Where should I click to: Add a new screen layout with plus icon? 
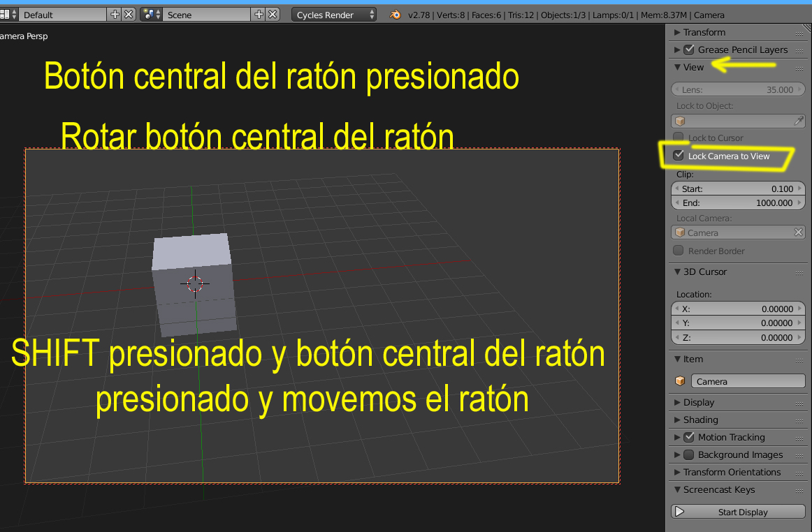[x=115, y=15]
